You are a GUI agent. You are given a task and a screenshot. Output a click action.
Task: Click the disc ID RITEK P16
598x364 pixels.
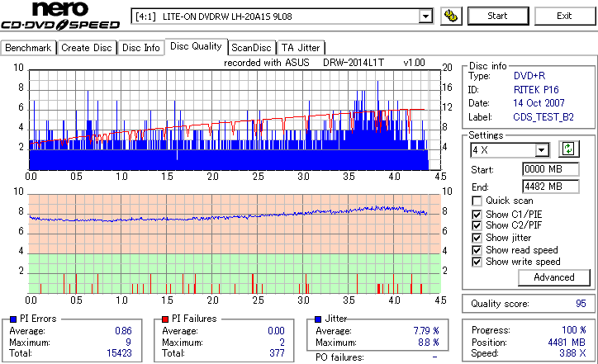click(536, 90)
